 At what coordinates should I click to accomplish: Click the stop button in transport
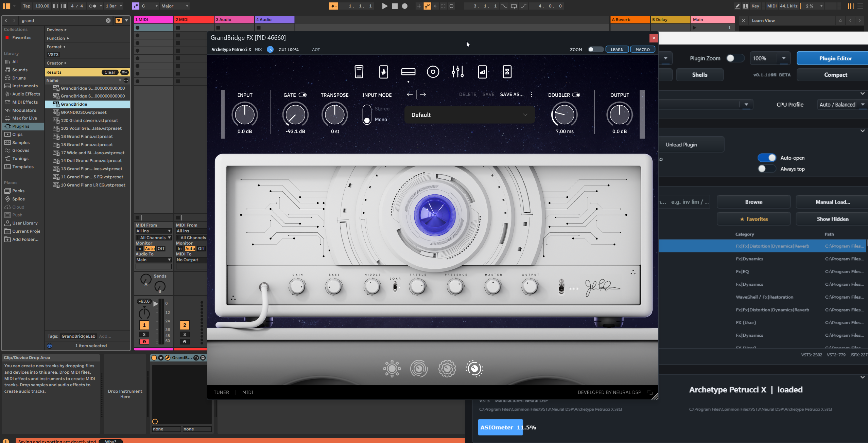pyautogui.click(x=395, y=6)
